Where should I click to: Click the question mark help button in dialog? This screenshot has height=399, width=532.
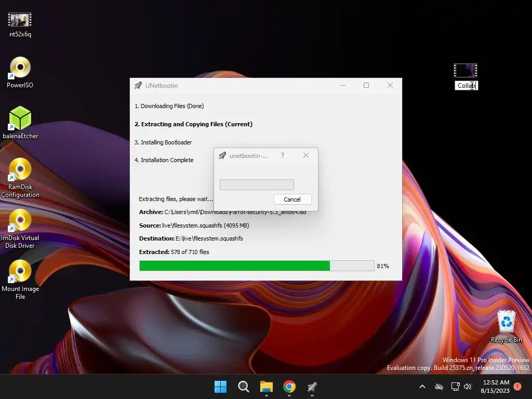[x=283, y=155]
